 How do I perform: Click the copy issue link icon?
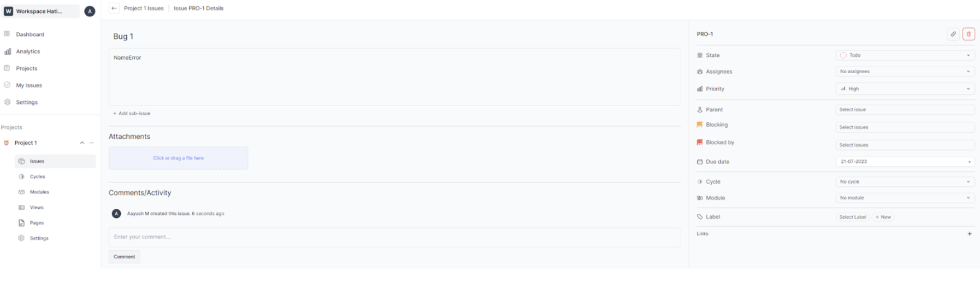[953, 34]
